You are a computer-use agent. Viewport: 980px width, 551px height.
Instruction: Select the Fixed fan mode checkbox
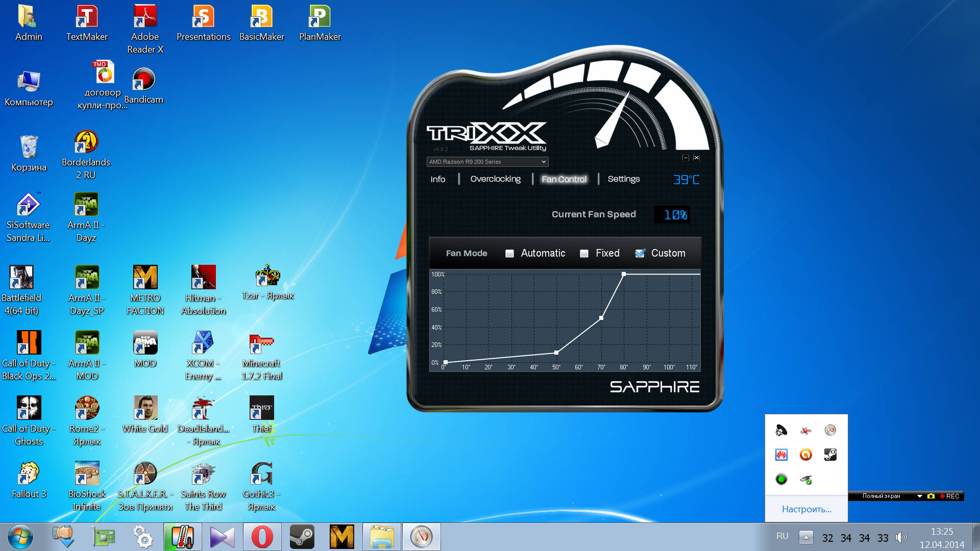584,254
